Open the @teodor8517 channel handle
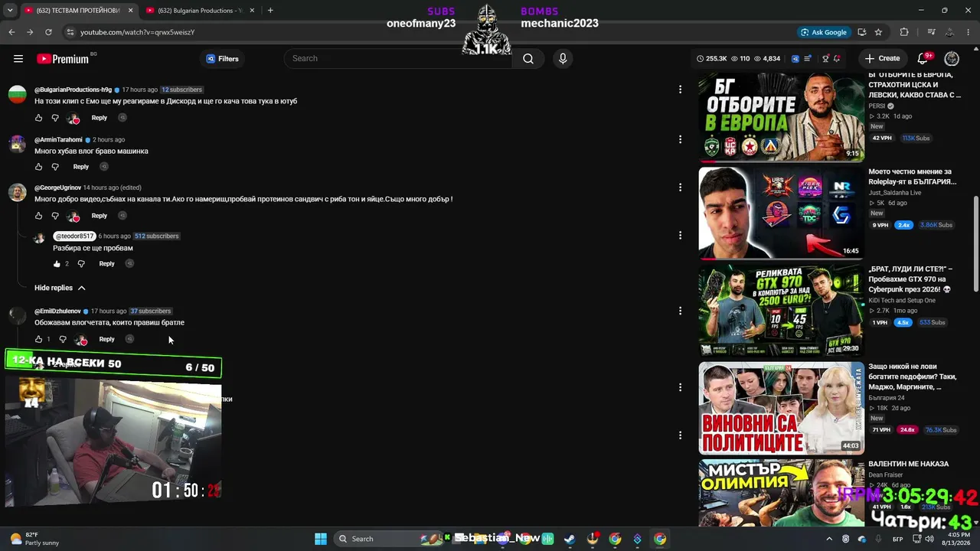 74,236
